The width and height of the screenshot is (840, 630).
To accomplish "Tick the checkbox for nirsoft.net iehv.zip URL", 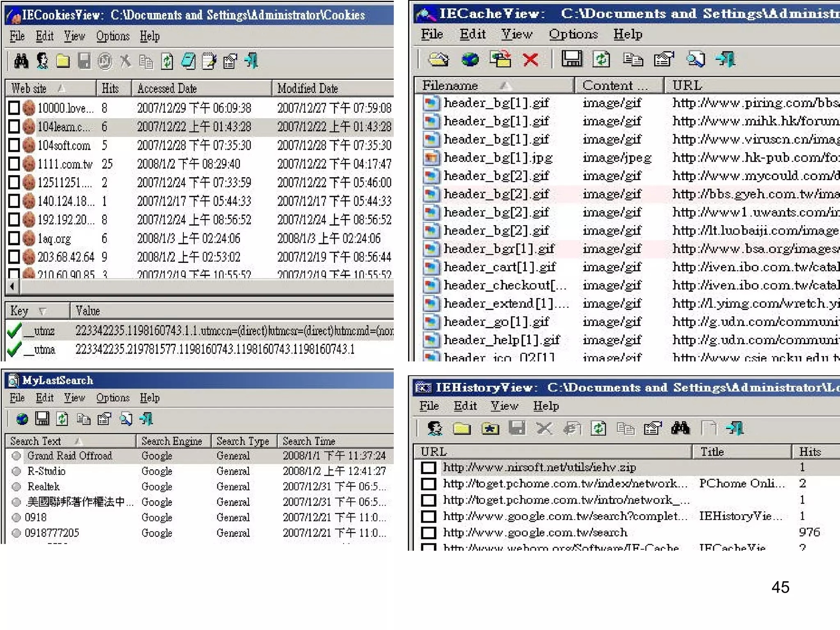I will (429, 468).
